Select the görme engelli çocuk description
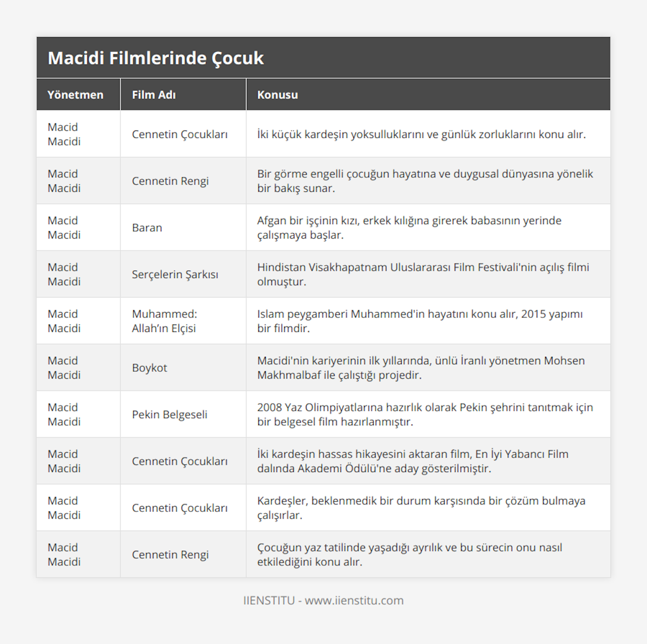Viewport: 647px width, 644px height. (425, 181)
